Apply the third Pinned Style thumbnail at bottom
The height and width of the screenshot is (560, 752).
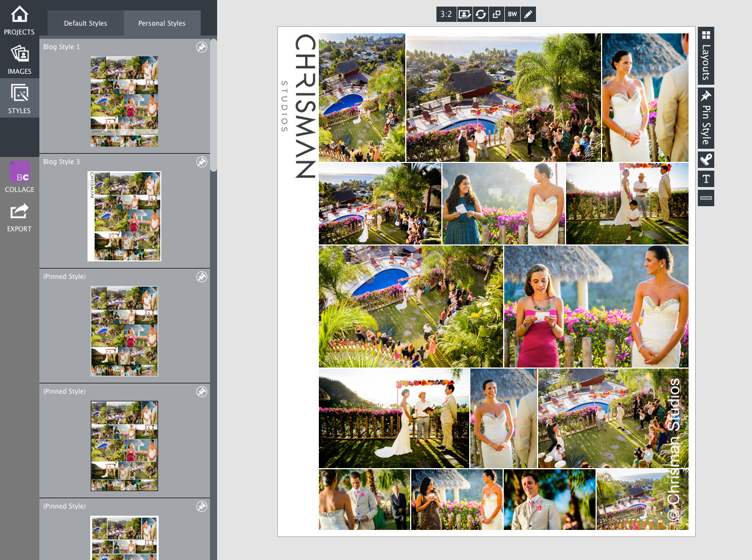point(124,538)
